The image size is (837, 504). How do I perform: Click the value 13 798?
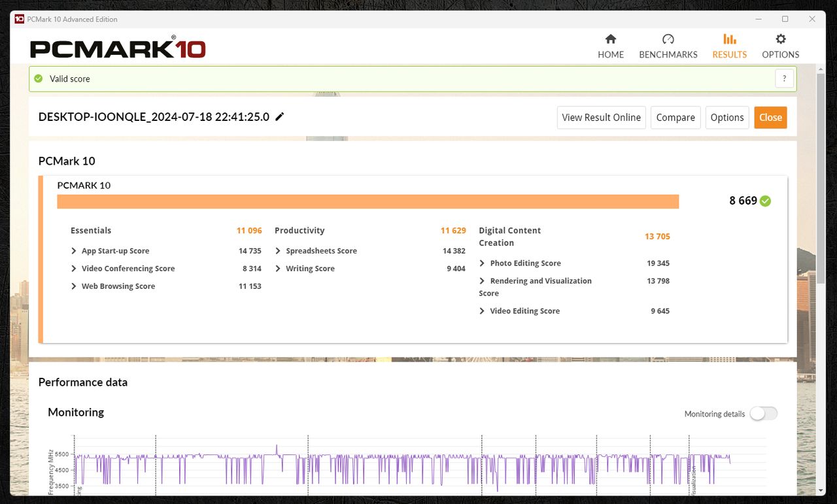658,281
